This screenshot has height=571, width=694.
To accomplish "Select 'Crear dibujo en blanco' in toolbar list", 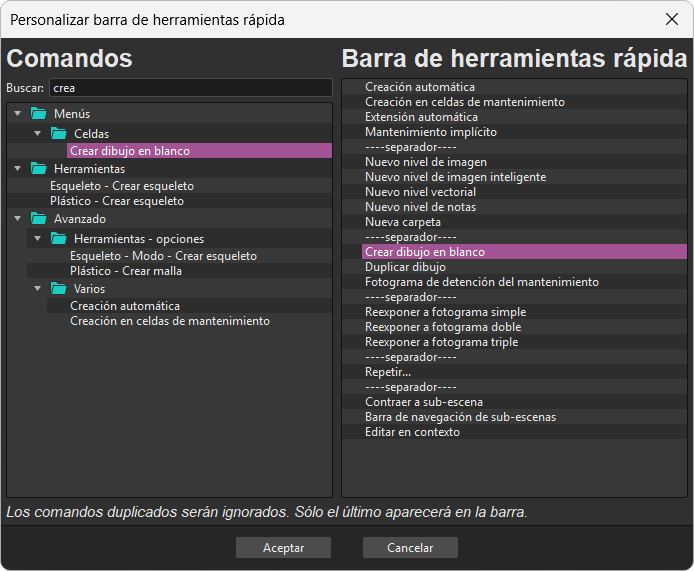I will pyautogui.click(x=524, y=252).
